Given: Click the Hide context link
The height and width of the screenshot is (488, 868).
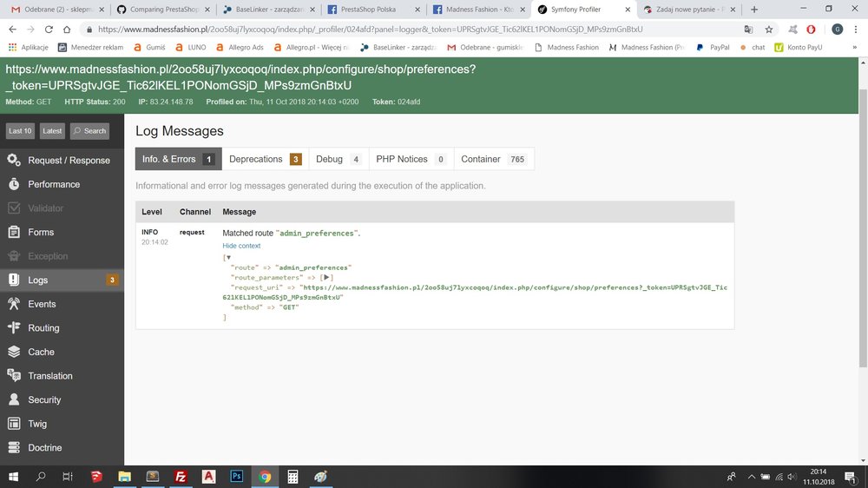Looking at the screenshot, I should [x=241, y=246].
